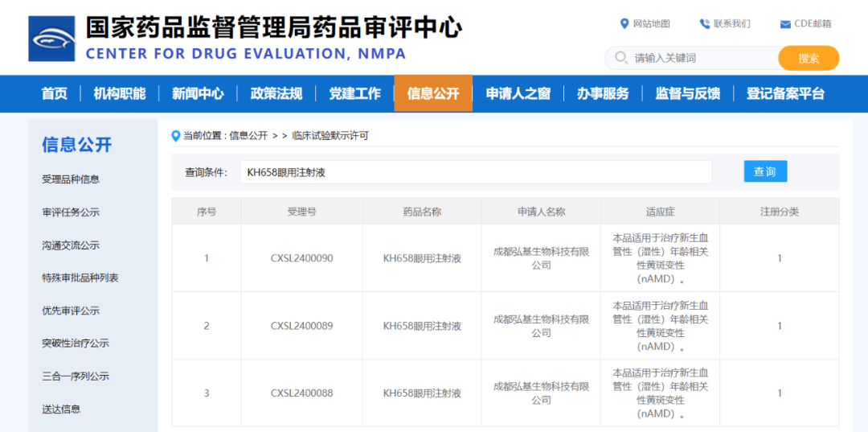Click indication text in the CXSL2400088 row

pyautogui.click(x=661, y=393)
